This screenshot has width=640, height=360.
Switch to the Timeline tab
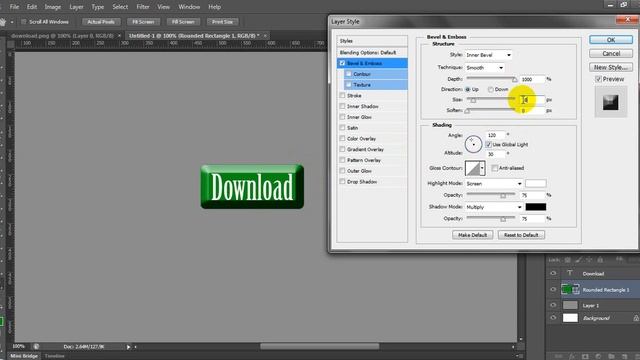coord(54,356)
